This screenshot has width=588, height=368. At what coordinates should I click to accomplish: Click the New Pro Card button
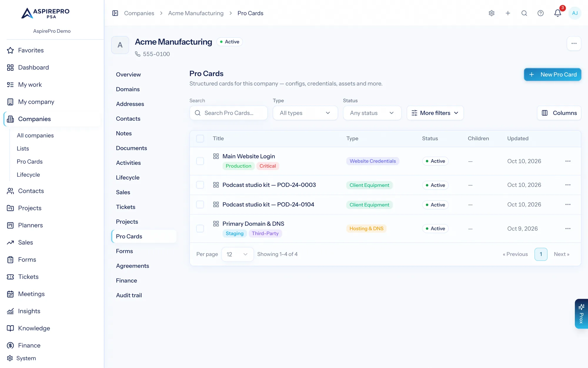[552, 74]
